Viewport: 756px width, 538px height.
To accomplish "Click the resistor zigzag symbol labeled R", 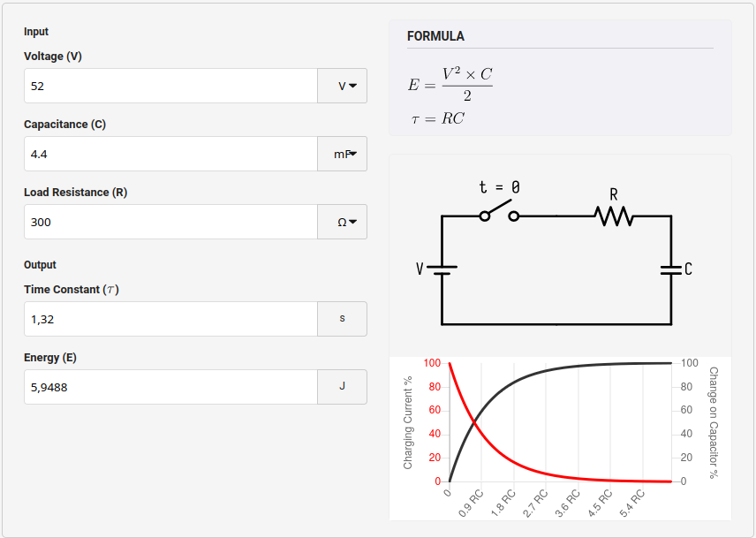I will (613, 216).
